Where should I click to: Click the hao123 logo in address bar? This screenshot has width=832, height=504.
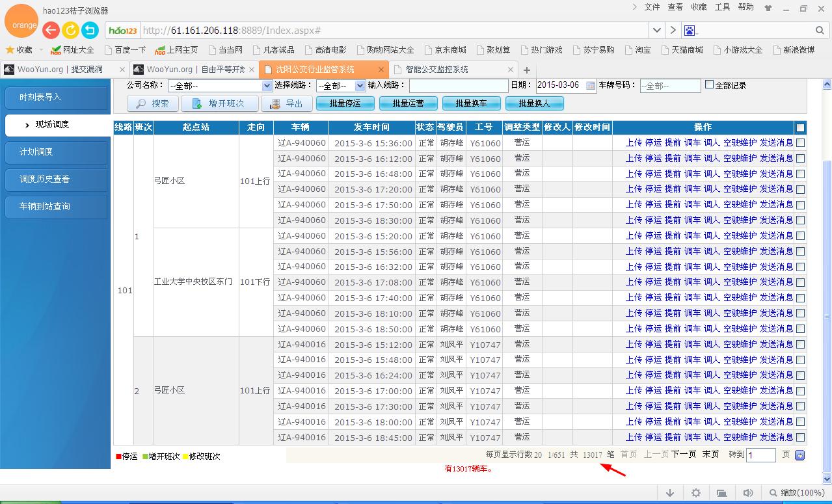coord(123,31)
